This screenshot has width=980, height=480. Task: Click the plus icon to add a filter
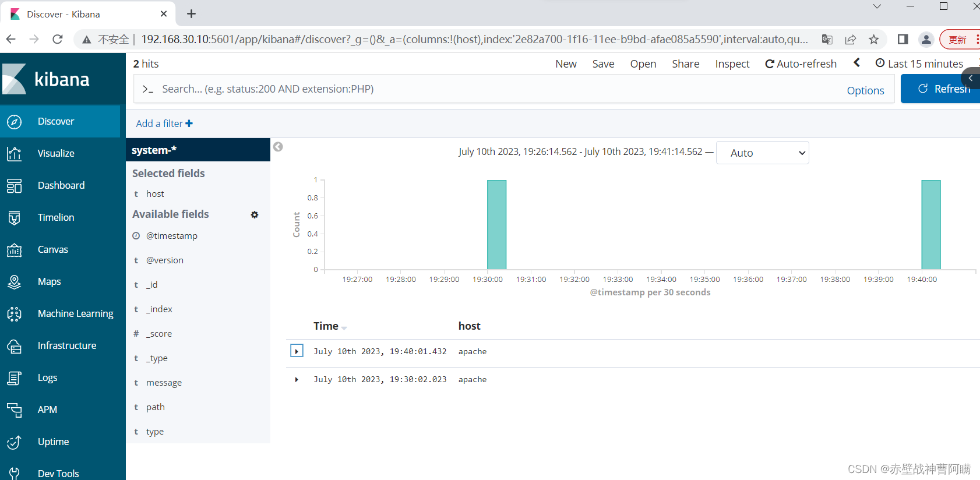189,123
